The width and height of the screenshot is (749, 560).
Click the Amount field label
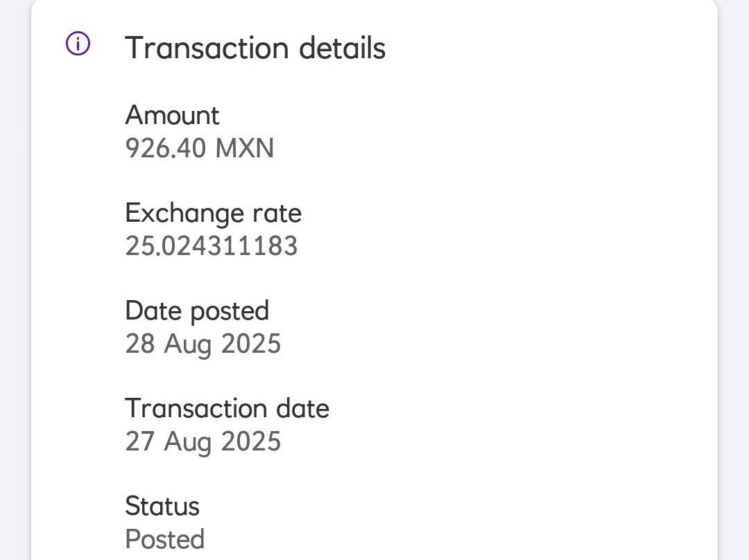[x=172, y=115]
